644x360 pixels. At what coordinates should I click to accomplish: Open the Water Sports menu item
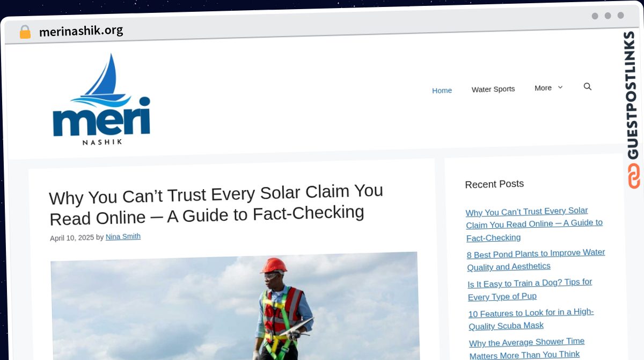click(x=493, y=89)
